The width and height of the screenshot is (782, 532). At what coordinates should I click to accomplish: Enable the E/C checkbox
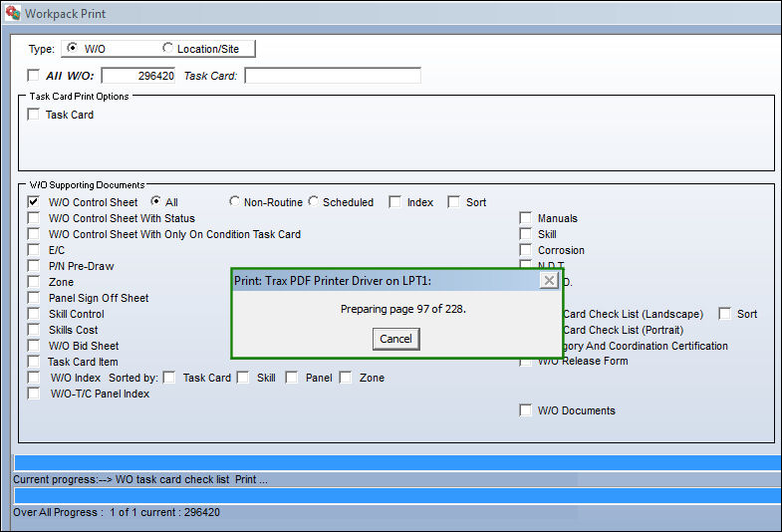[x=33, y=250]
